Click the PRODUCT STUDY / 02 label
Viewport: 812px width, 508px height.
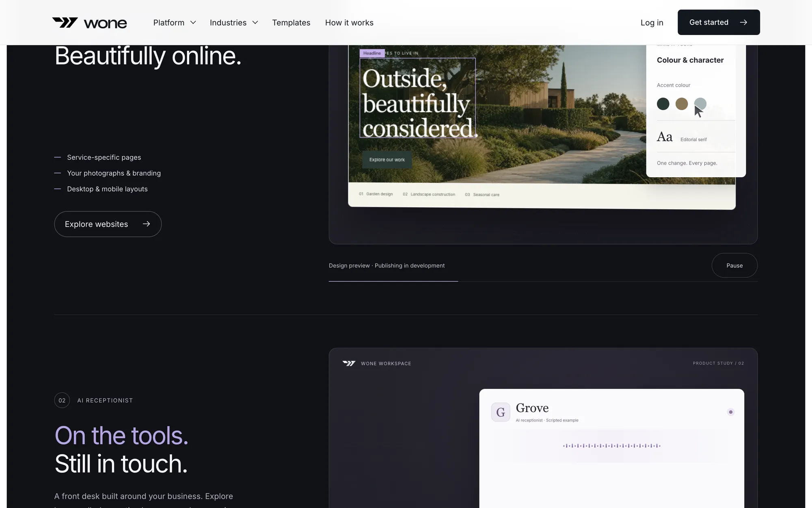[718, 363]
